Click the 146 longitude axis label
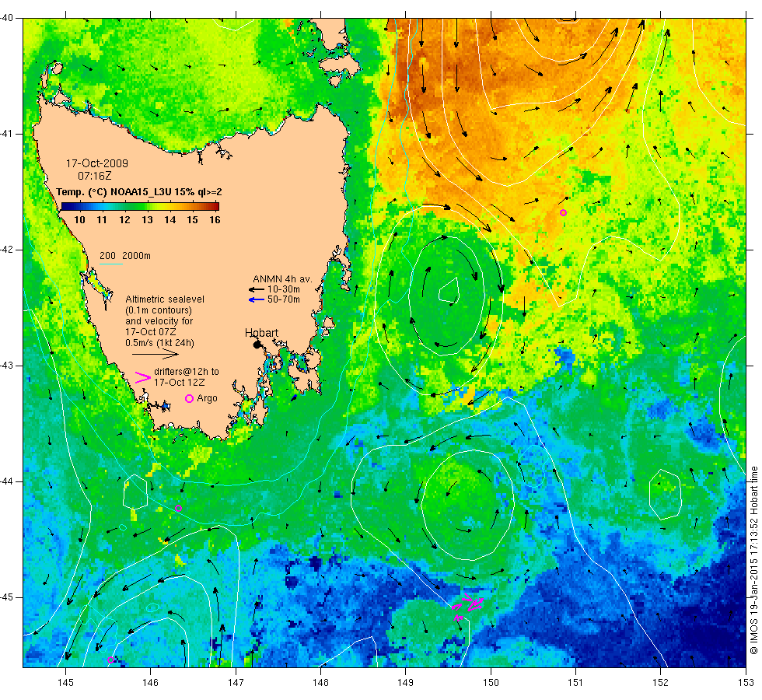Image resolution: width=762 pixels, height=700 pixels. coord(151,683)
